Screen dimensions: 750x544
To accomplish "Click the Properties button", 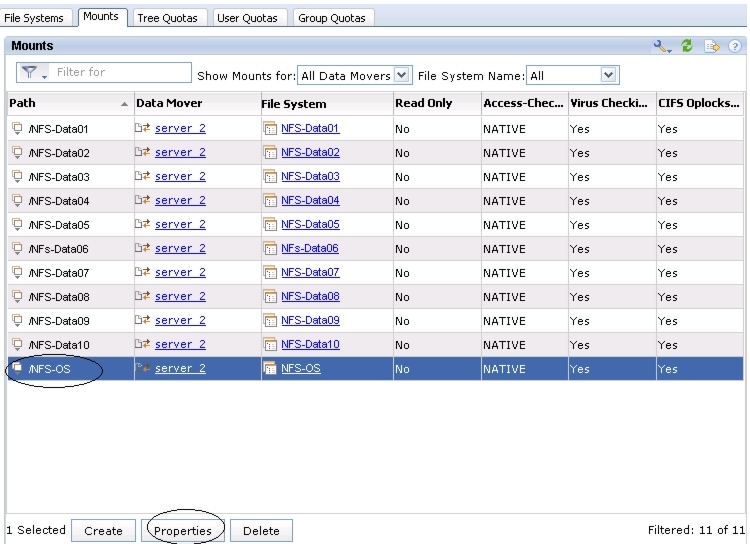I will [x=183, y=531].
